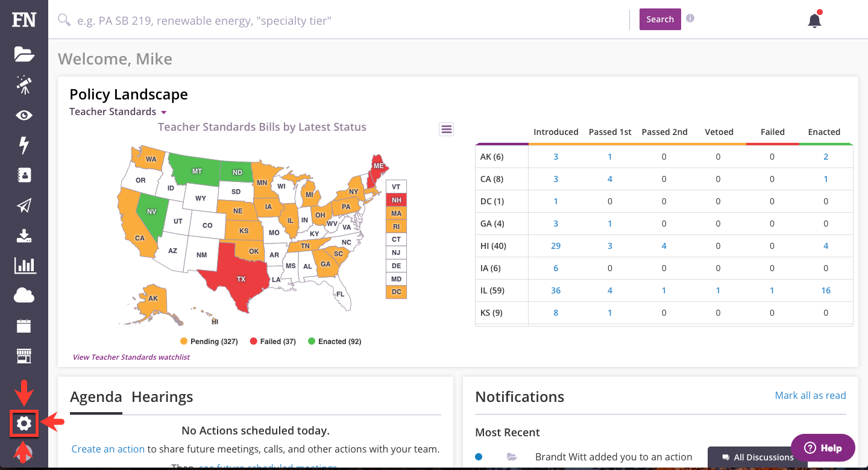Open the download tray icon
The height and width of the screenshot is (470, 868).
[24, 236]
